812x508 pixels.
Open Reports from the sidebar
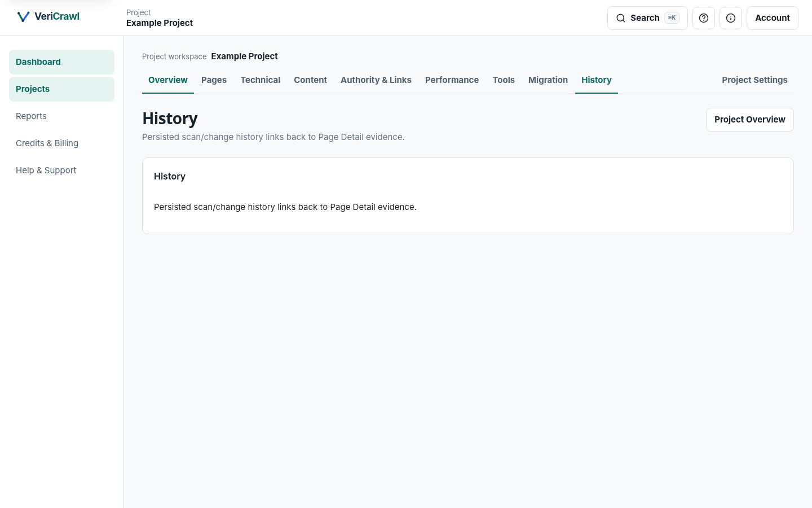[x=61, y=116]
